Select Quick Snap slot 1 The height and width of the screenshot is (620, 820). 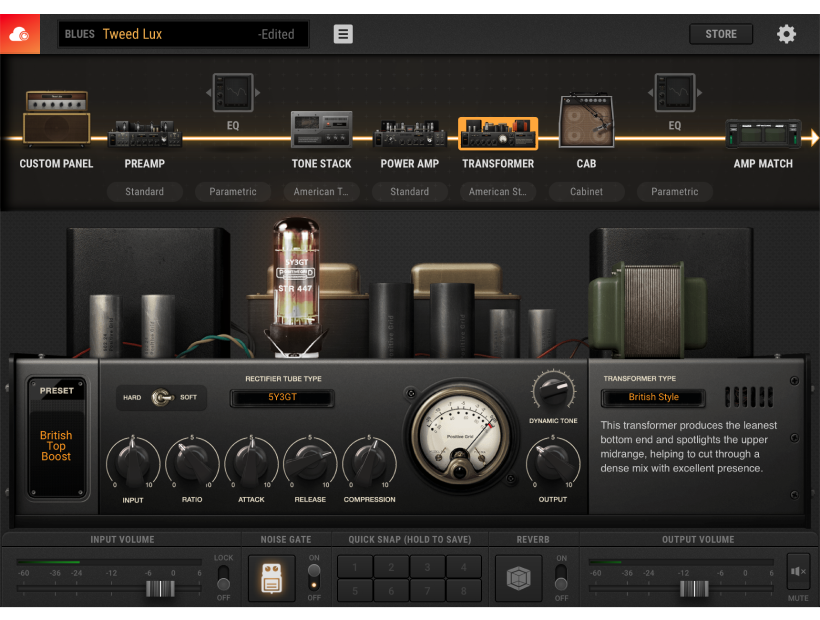click(x=355, y=567)
